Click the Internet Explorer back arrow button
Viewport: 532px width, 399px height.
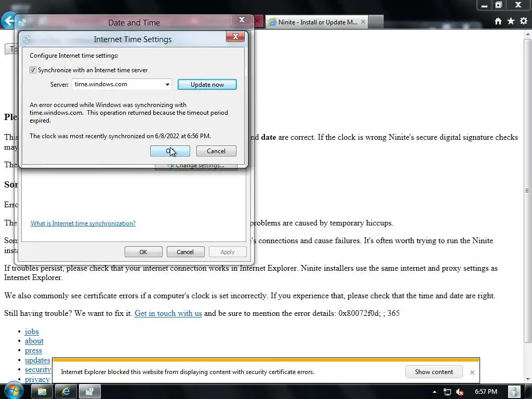tap(8, 20)
